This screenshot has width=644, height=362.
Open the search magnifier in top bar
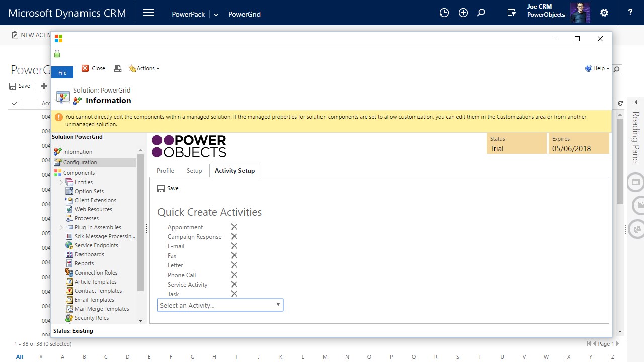tap(481, 13)
